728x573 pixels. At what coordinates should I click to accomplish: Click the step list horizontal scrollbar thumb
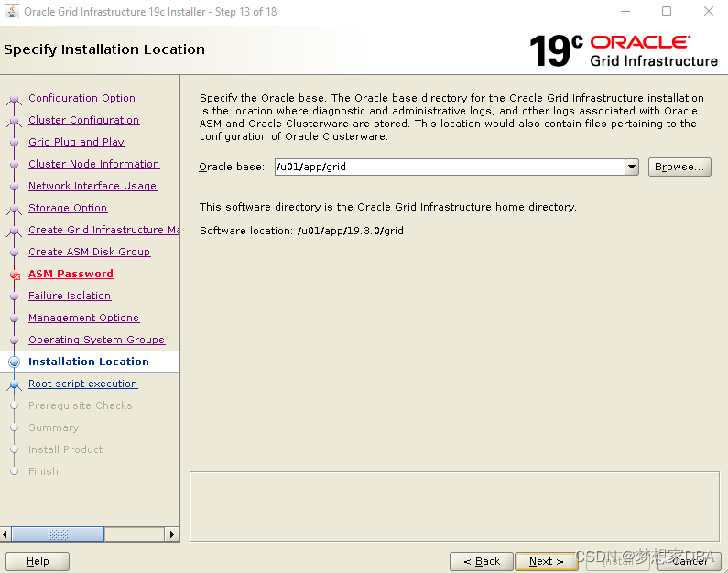point(58,535)
